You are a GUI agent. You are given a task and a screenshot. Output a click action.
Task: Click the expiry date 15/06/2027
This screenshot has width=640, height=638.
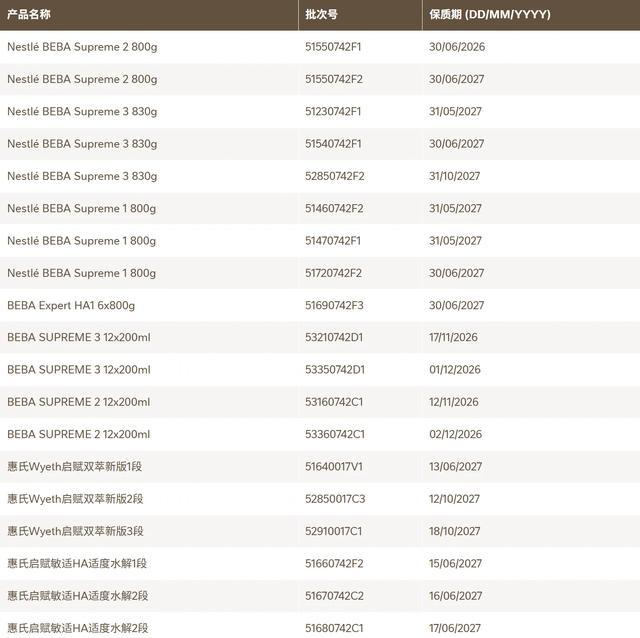pyautogui.click(x=455, y=563)
